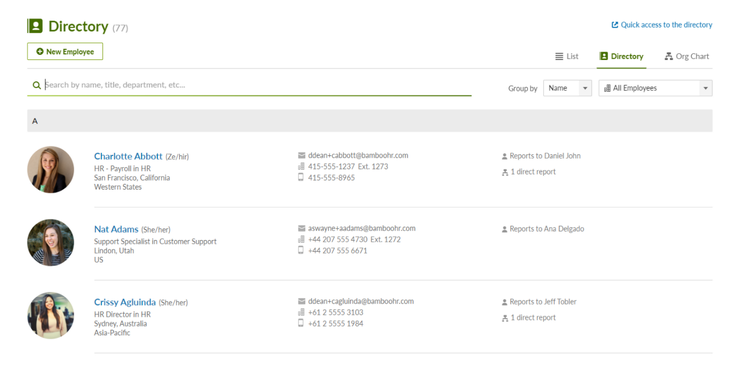Switch to the Org Chart tab

click(687, 56)
